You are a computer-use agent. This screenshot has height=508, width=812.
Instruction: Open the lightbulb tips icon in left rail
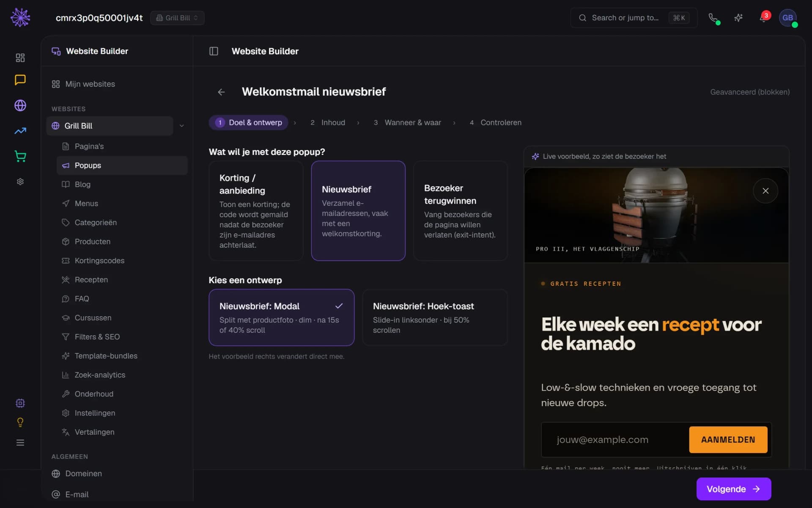(x=20, y=422)
